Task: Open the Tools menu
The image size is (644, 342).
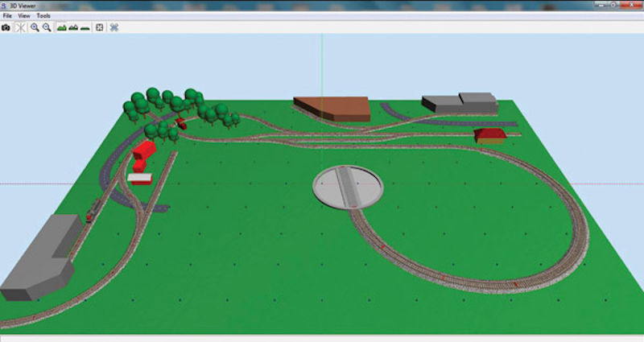Action: 43,16
